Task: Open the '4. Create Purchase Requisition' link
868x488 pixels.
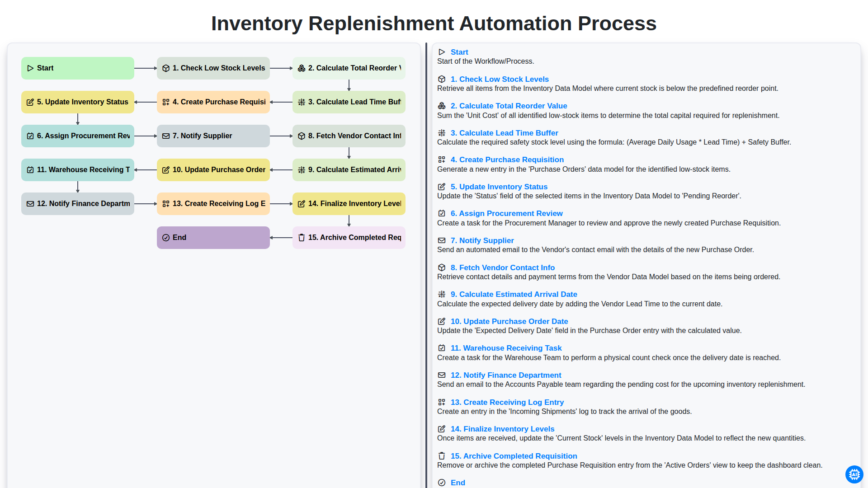Action: click(x=507, y=160)
